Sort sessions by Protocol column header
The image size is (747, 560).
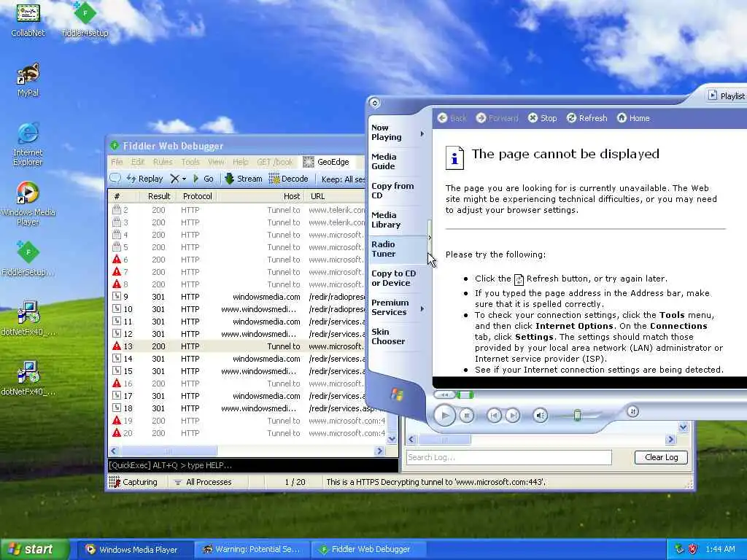coord(197,196)
